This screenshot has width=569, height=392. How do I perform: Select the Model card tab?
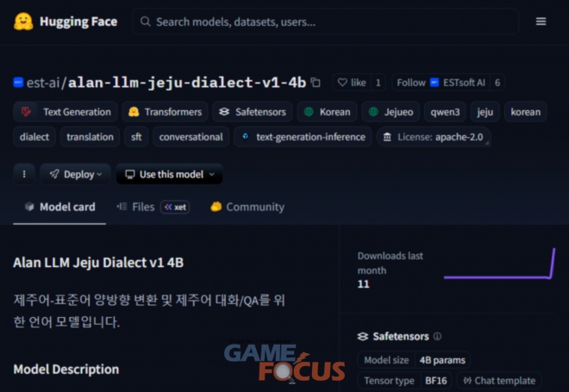pos(59,207)
